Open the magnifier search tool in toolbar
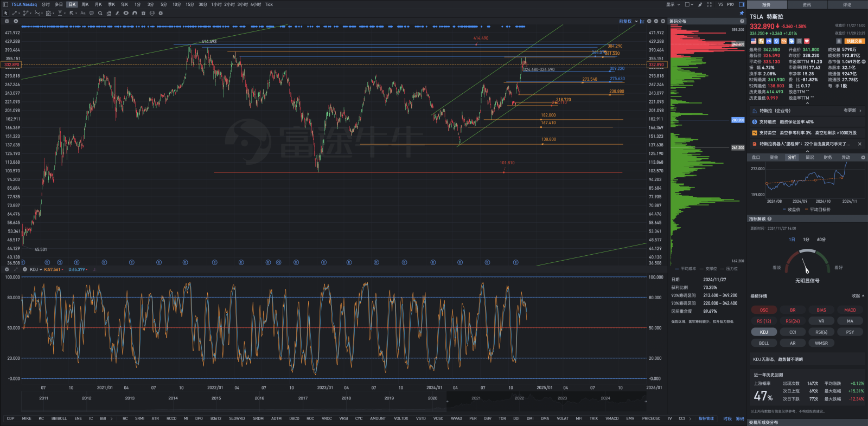868x426 pixels. 100,13
